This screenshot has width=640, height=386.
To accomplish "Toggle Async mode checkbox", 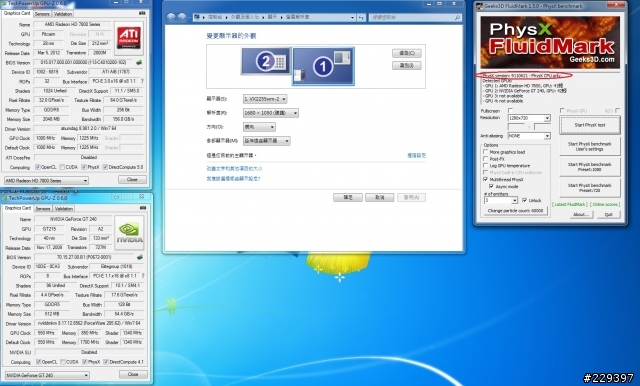I will (491, 186).
